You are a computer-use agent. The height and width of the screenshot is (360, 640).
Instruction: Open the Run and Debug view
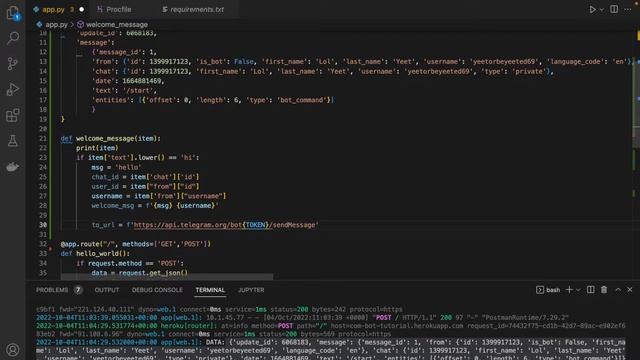[13, 89]
